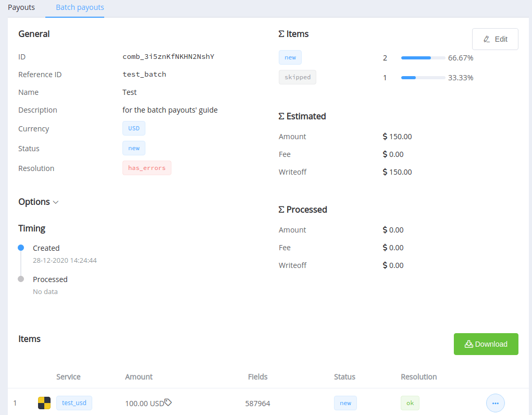Click the yellow-black service logo icon

(44, 403)
